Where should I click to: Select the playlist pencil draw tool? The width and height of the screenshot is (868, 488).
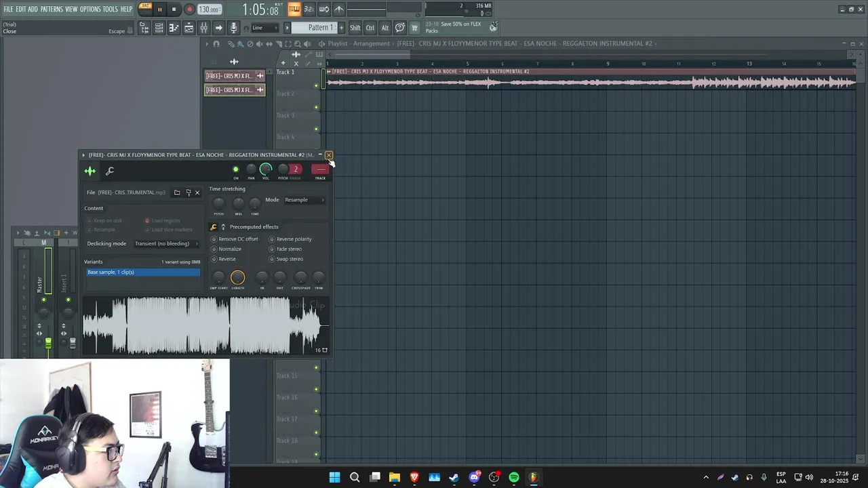point(231,44)
